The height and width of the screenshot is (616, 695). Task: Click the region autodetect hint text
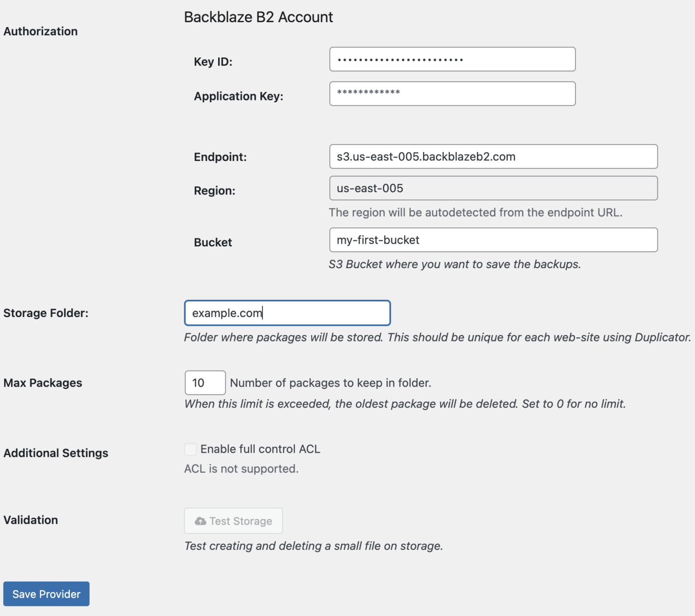476,212
